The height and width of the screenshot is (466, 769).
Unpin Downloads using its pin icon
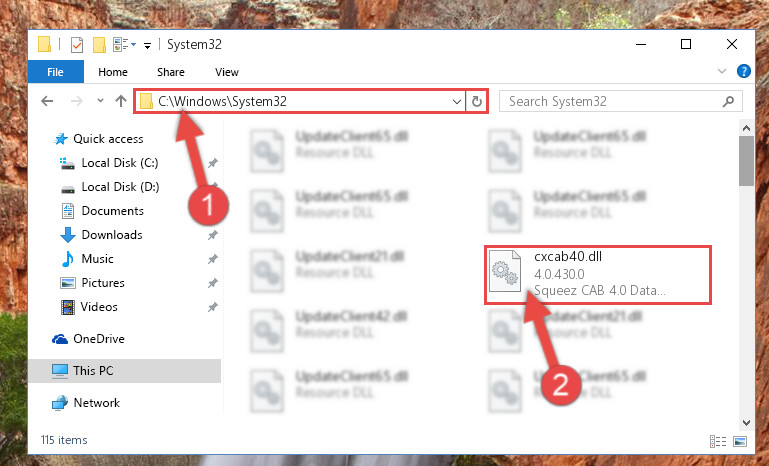click(212, 235)
